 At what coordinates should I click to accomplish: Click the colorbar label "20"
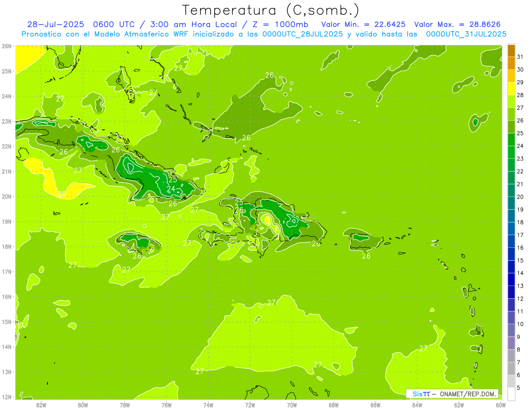[x=520, y=196]
